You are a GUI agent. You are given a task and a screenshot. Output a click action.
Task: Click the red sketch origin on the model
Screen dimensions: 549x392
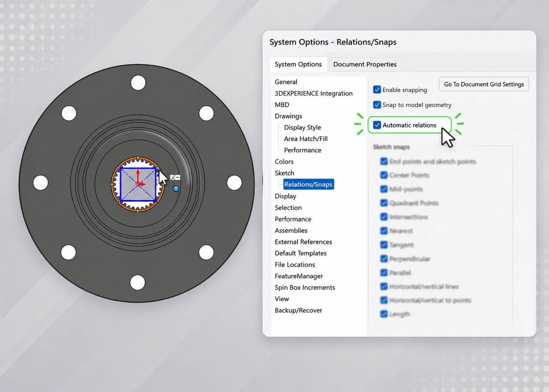[x=138, y=183]
